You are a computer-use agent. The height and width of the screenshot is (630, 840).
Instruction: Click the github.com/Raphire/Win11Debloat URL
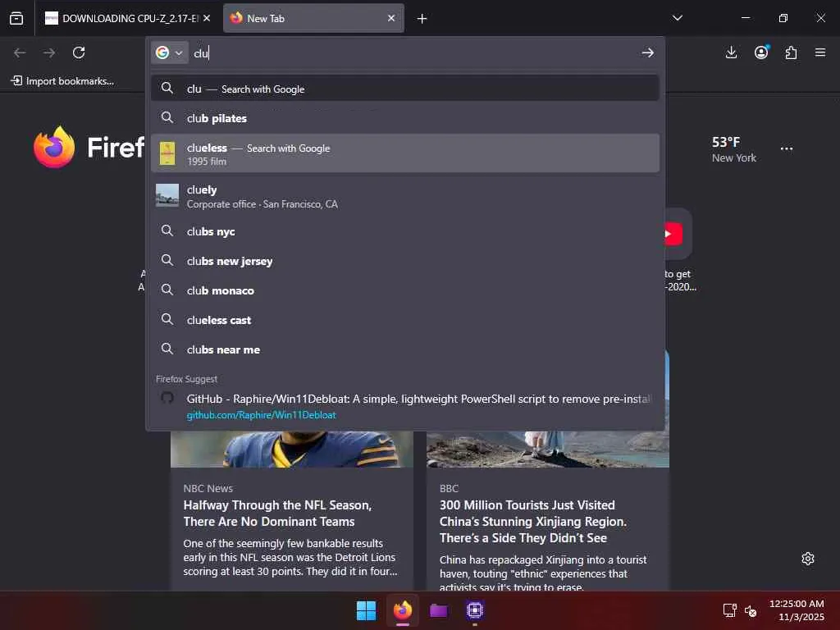click(x=262, y=415)
